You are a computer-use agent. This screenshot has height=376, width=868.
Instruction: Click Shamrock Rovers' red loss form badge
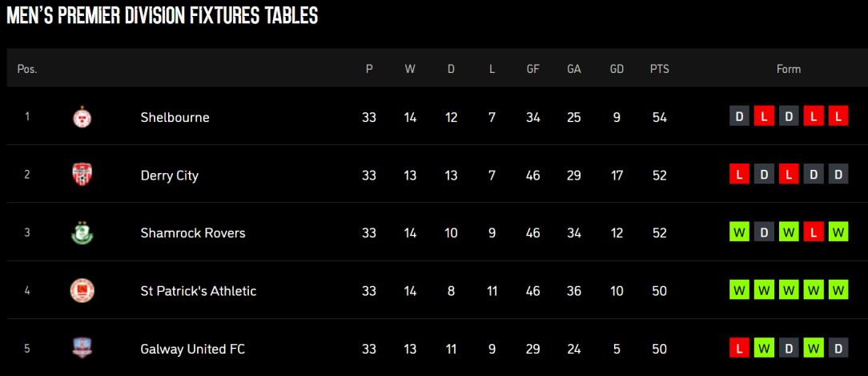click(814, 232)
